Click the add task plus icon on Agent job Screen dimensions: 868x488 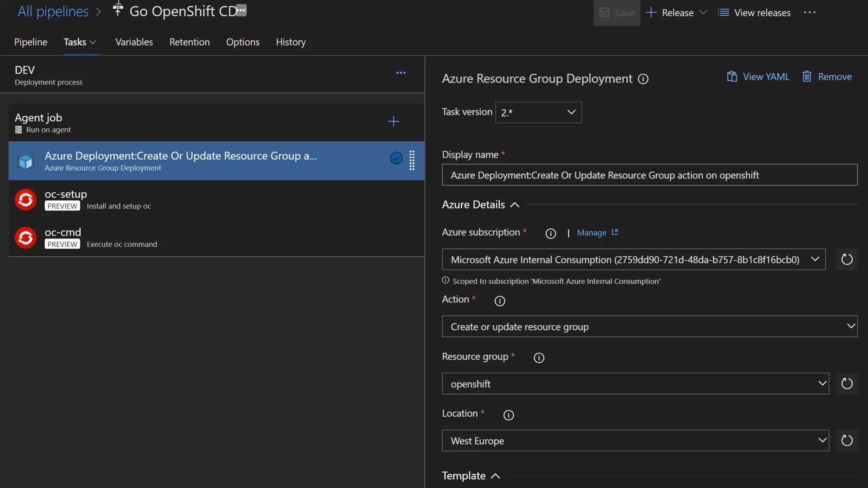point(393,122)
